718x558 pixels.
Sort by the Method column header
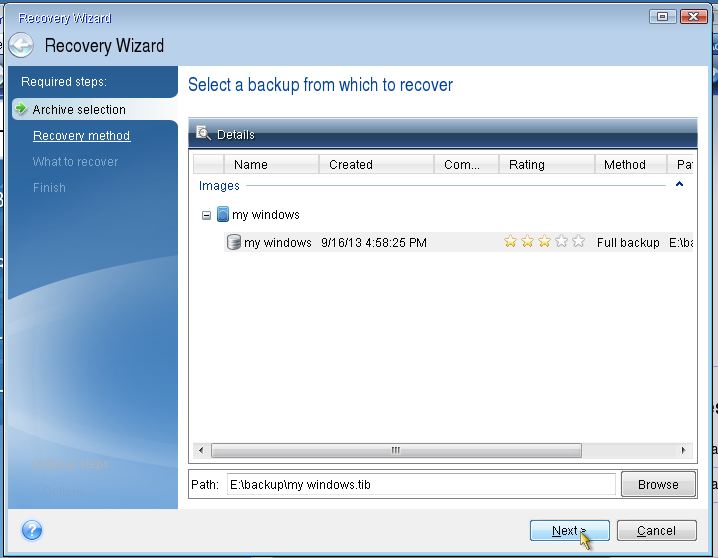tap(631, 164)
